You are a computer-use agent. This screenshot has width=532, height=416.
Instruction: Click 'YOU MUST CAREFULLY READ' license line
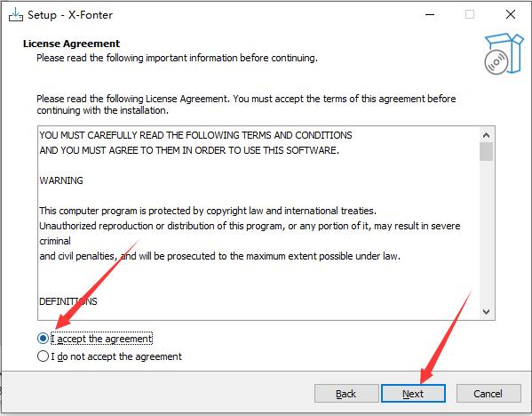195,135
